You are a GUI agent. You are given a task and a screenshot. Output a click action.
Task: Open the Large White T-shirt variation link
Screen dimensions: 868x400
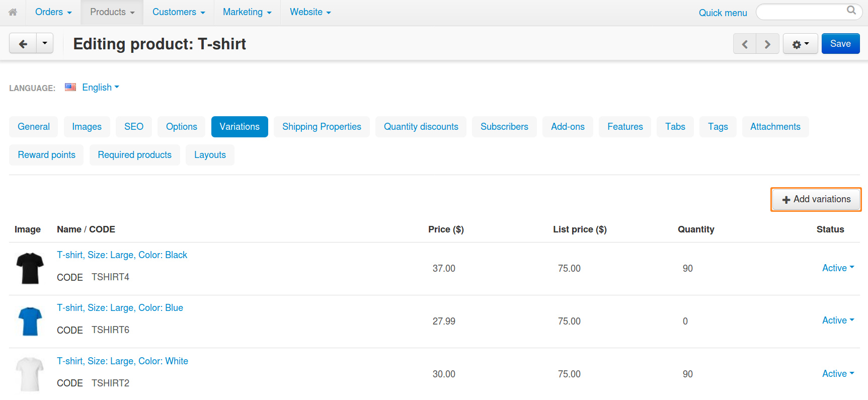(122, 361)
